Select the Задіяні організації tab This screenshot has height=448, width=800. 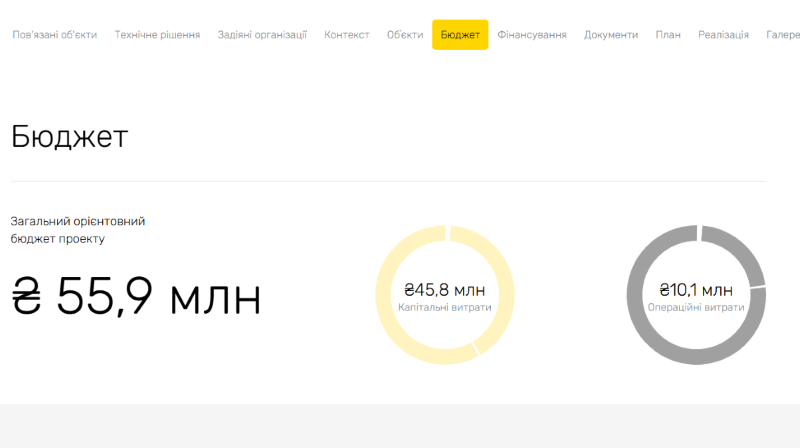click(262, 34)
